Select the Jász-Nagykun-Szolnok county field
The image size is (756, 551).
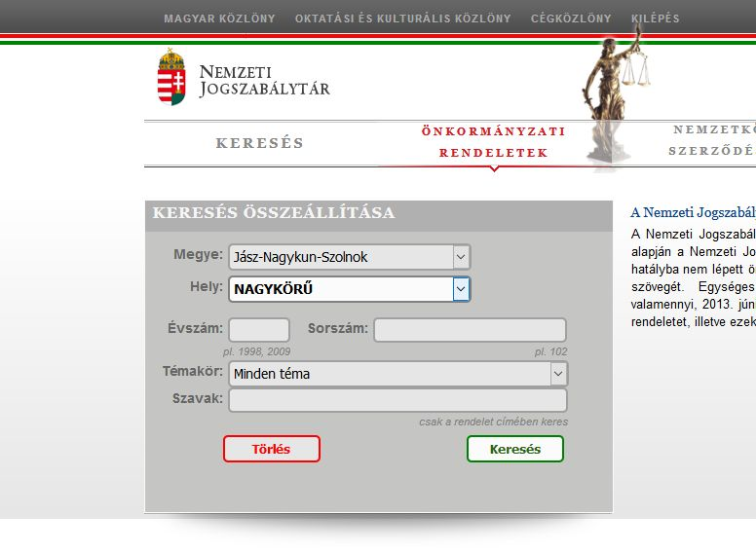click(x=350, y=257)
